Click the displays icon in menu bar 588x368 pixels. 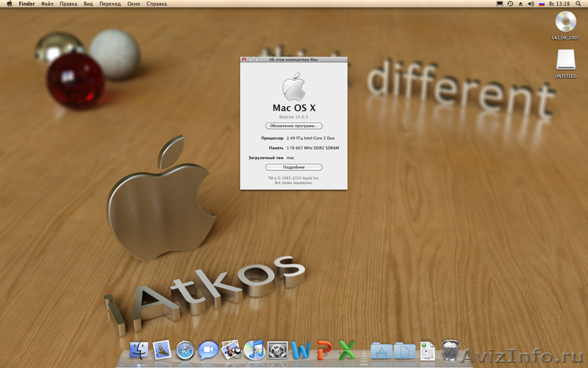pos(500,4)
